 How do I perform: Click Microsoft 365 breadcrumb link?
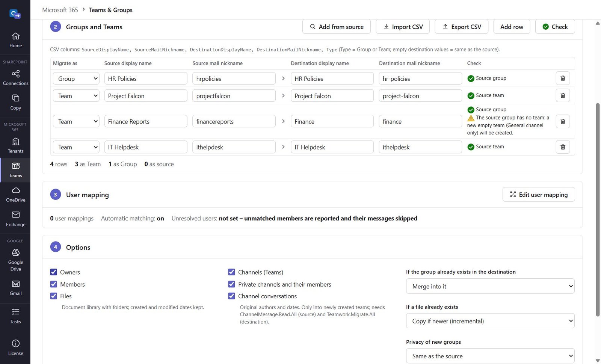coord(60,10)
